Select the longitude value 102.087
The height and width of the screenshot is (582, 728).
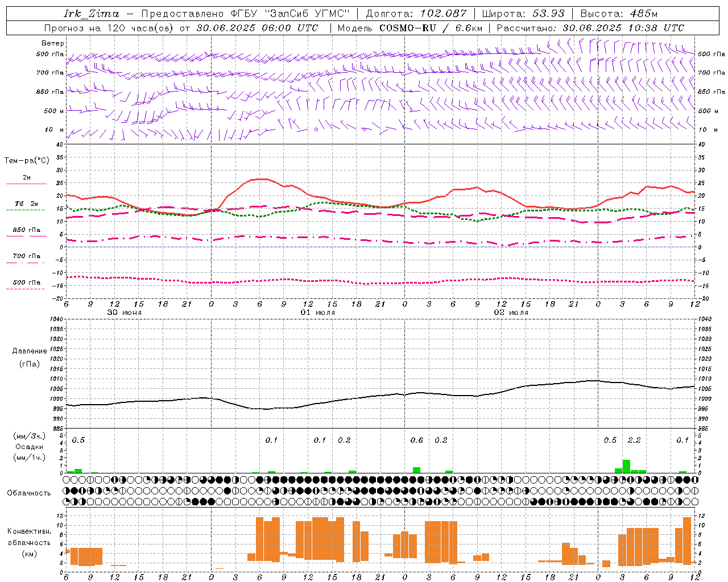[x=444, y=14]
